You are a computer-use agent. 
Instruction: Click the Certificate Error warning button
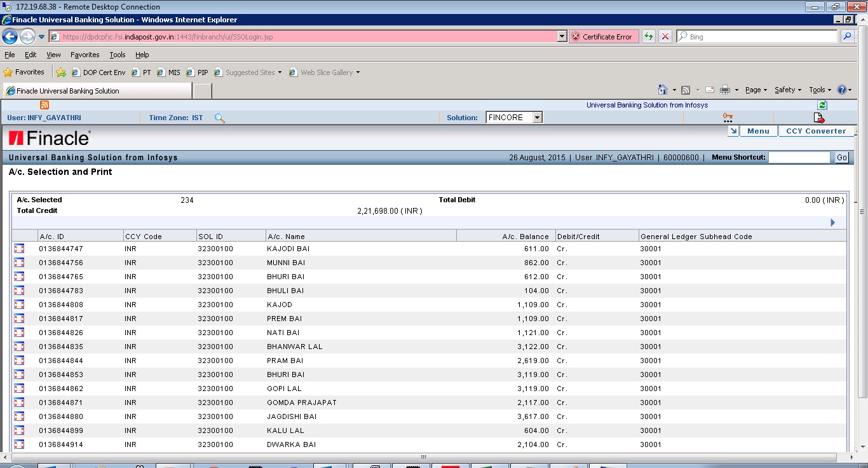point(604,36)
